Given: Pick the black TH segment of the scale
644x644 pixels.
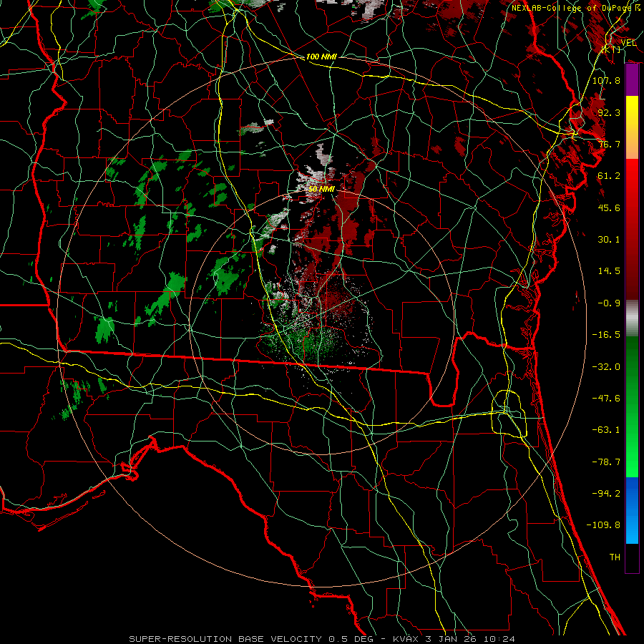Looking at the screenshot, I should pos(632,558).
